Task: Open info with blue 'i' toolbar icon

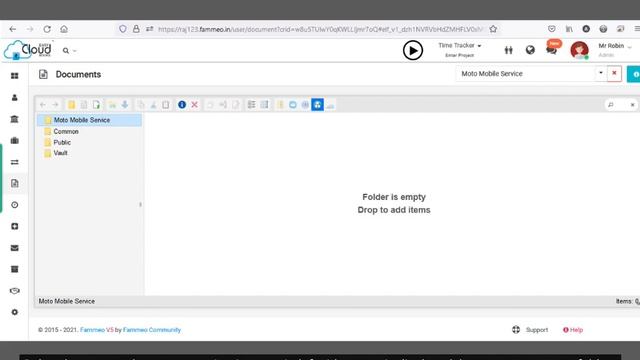Action: (182, 105)
